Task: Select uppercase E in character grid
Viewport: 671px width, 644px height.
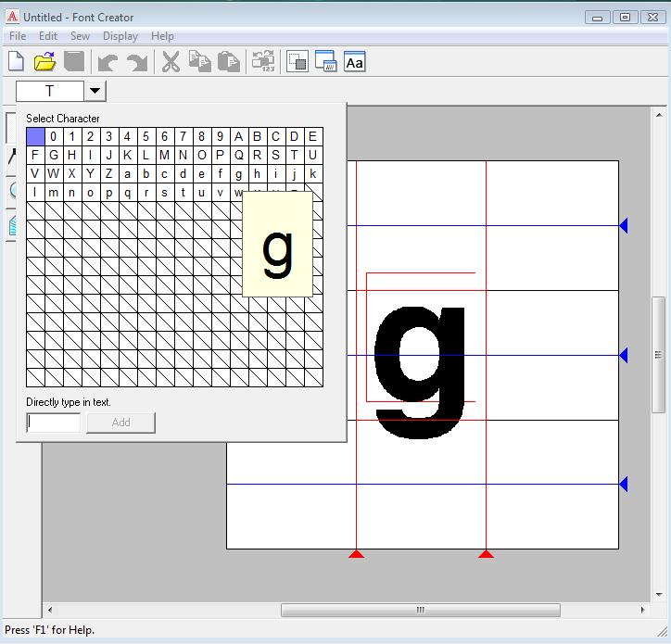Action: [x=313, y=136]
